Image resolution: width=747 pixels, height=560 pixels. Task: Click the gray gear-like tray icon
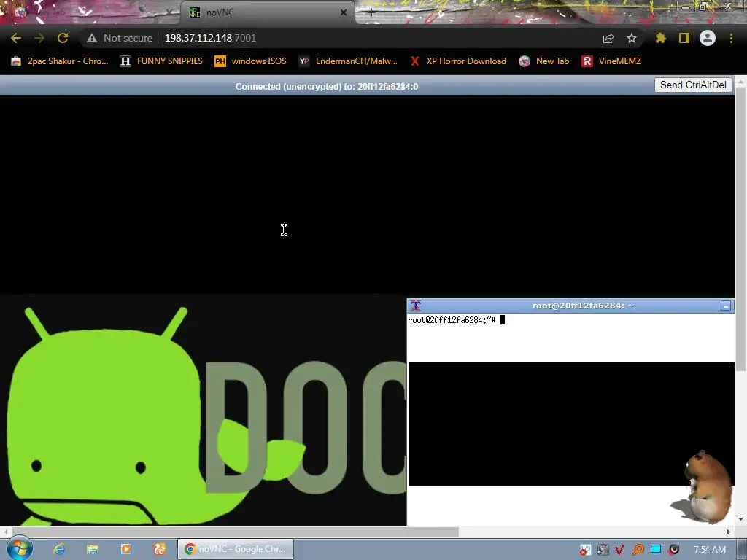tap(603, 550)
